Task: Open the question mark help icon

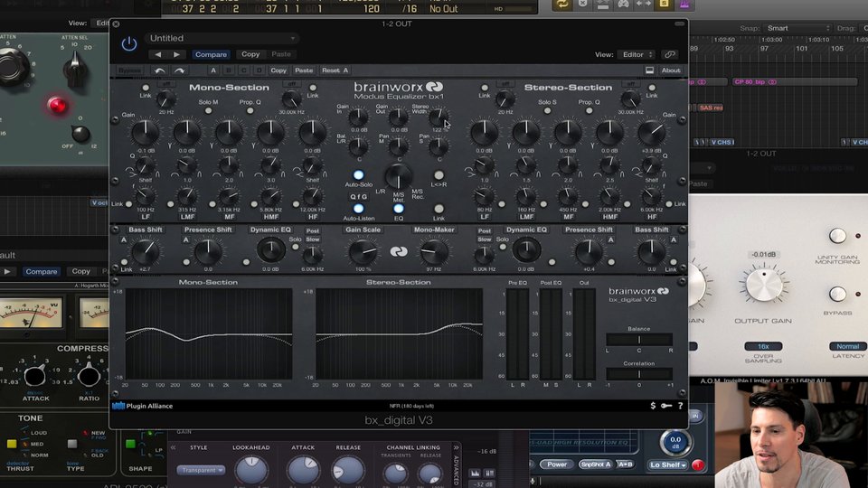Action: [x=680, y=406]
